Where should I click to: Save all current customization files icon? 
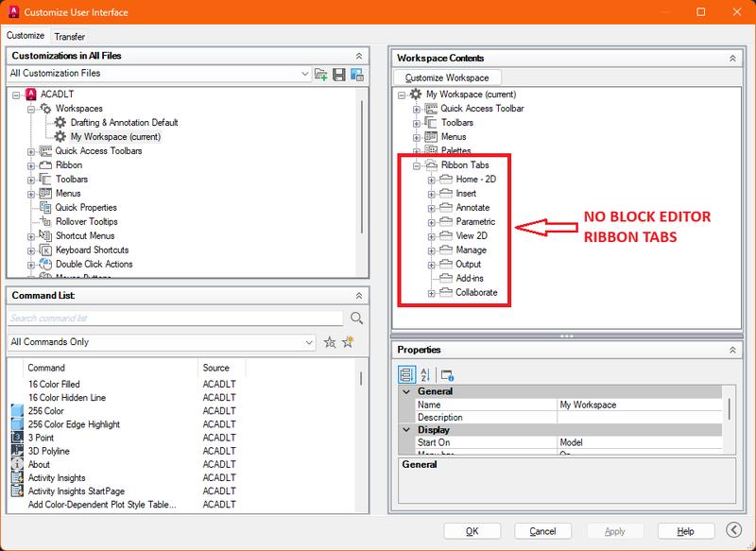pos(339,75)
